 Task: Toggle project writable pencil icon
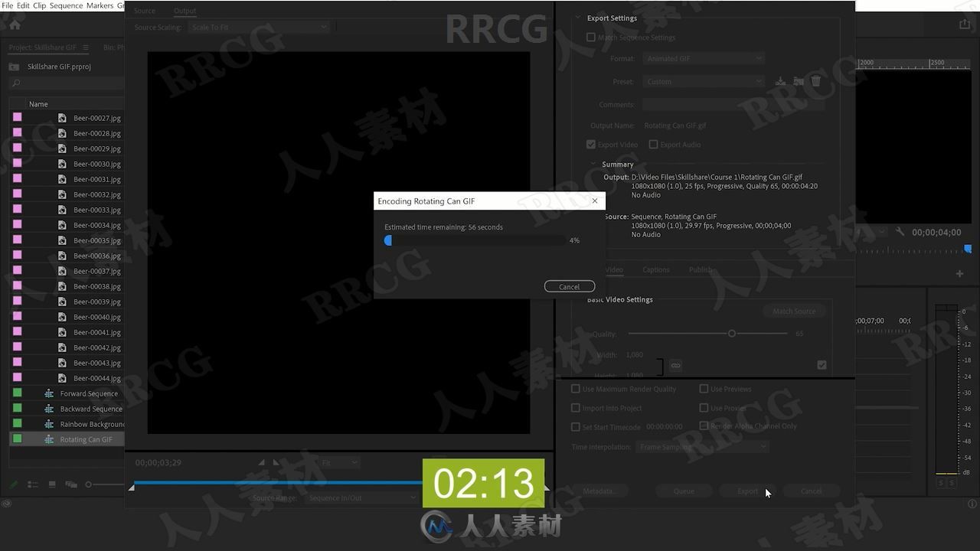(x=14, y=484)
